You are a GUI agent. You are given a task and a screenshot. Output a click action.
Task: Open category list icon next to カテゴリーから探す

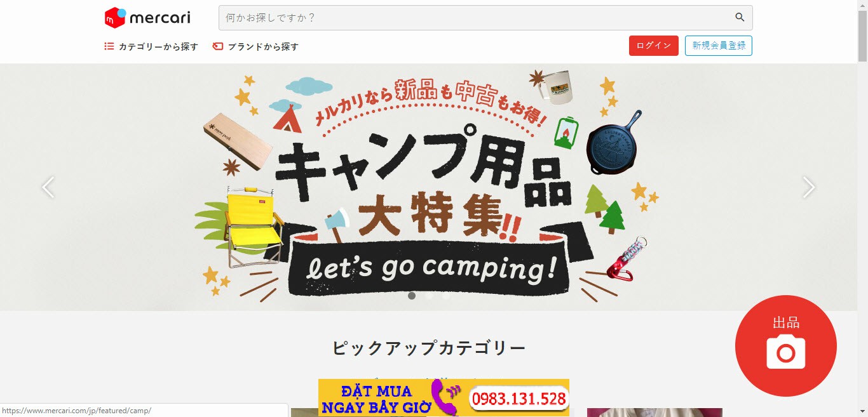(x=109, y=46)
